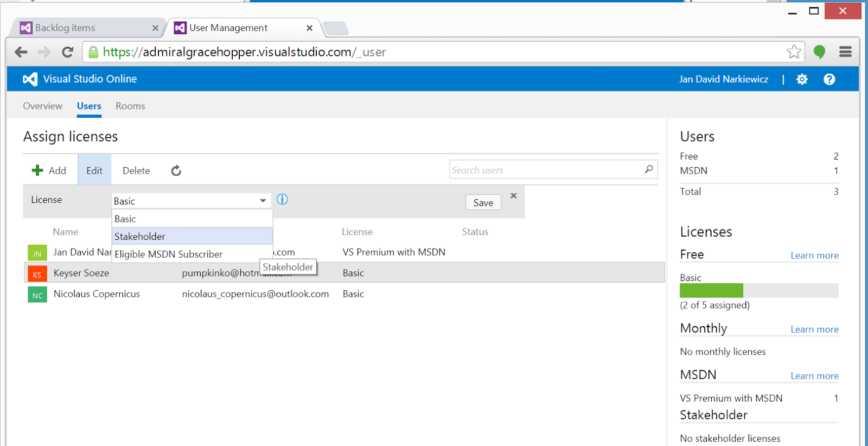Screen dimensions: 868x446
Task: Bookmark the page using the star icon
Action: point(794,52)
